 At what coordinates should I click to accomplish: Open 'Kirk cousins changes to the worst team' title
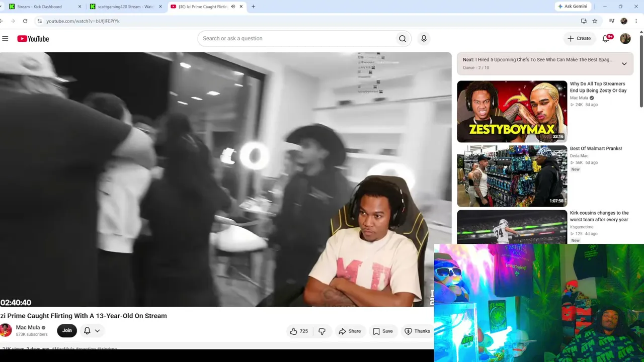[599, 216]
